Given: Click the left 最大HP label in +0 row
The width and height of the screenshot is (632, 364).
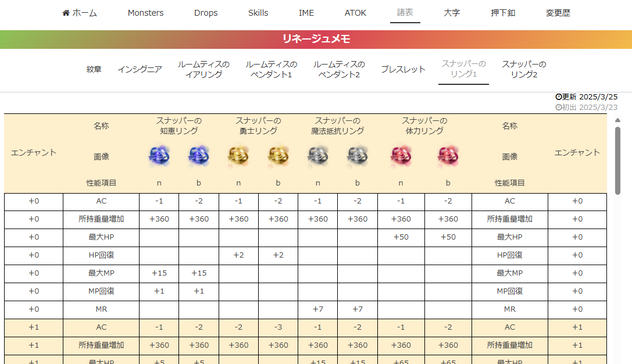Looking at the screenshot, I should [x=101, y=237].
